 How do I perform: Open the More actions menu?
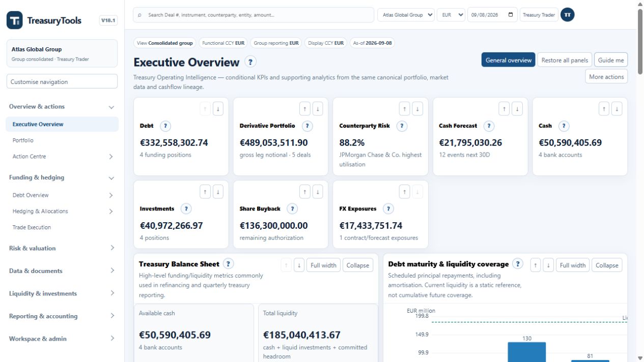[606, 77]
